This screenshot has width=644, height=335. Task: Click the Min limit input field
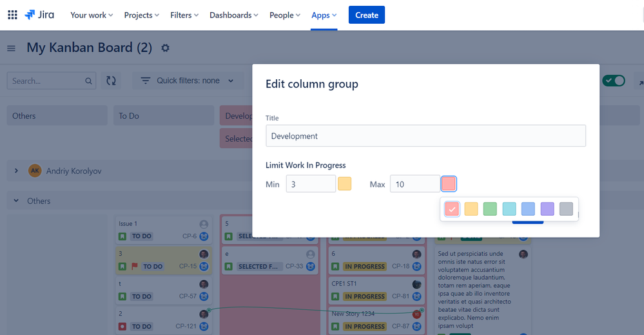point(311,184)
